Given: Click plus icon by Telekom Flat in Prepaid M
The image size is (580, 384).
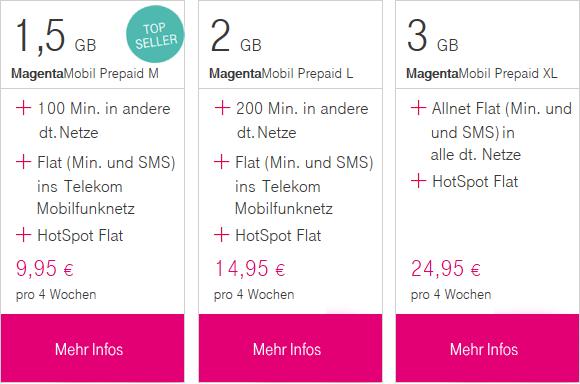Looking at the screenshot, I should 23,162.
